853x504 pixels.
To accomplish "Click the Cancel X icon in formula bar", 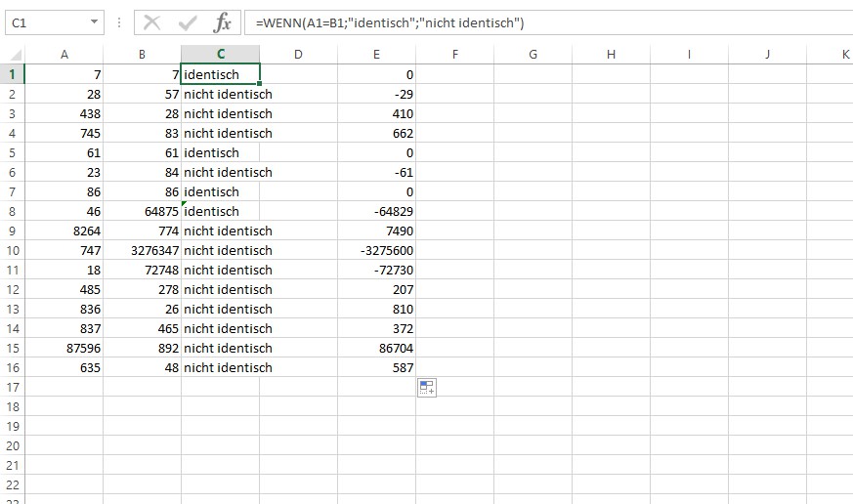I will [151, 22].
